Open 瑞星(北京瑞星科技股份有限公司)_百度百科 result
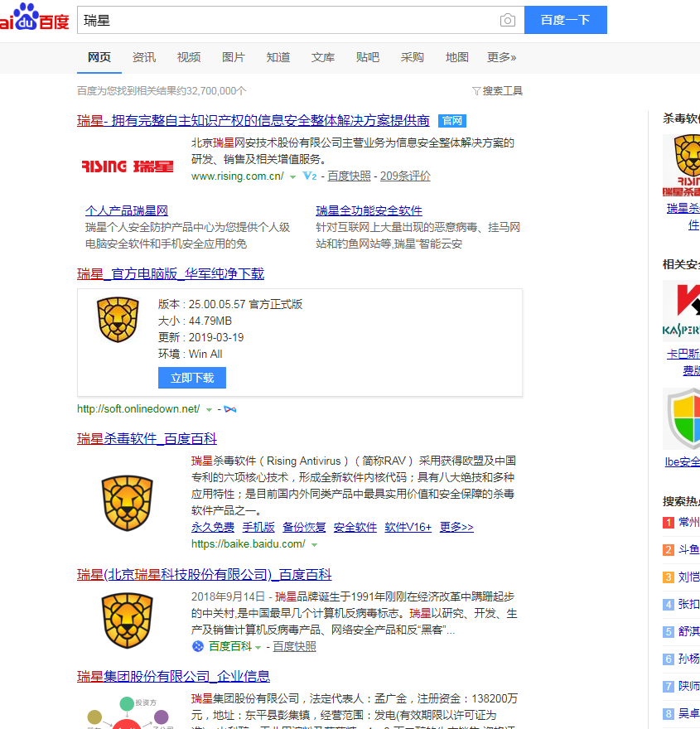This screenshot has height=729, width=700. pos(205,575)
